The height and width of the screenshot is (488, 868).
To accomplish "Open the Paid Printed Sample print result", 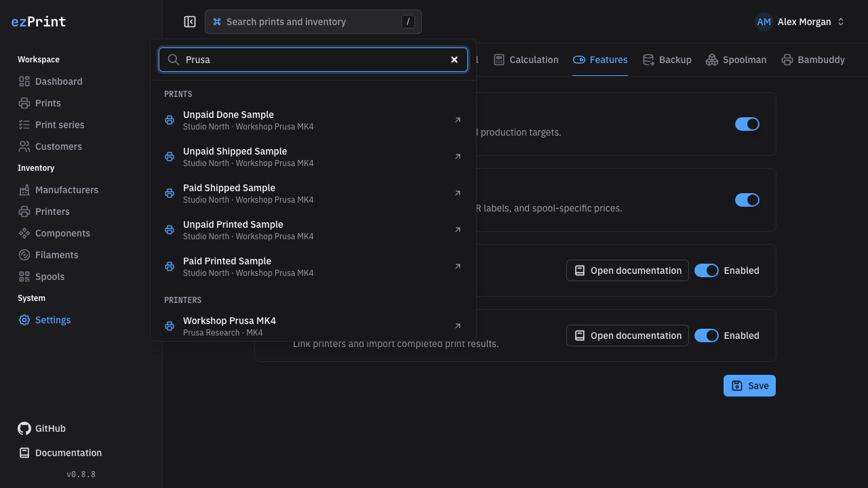I will click(x=313, y=266).
